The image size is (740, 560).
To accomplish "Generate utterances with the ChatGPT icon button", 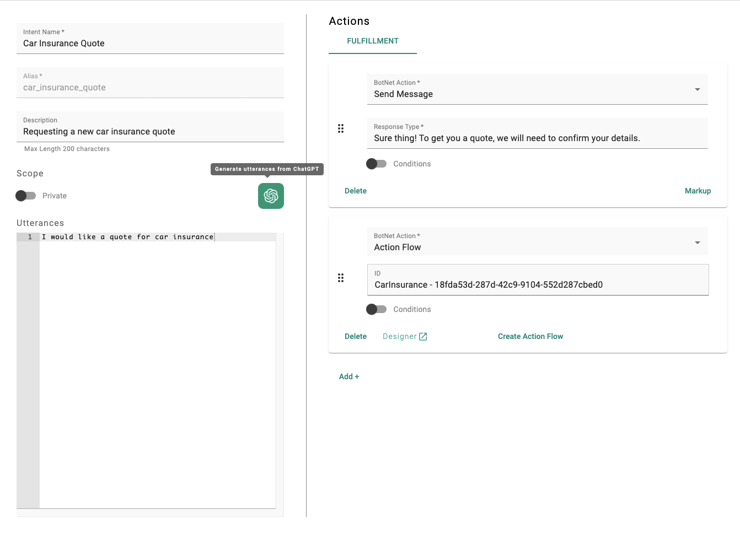I will [x=271, y=196].
